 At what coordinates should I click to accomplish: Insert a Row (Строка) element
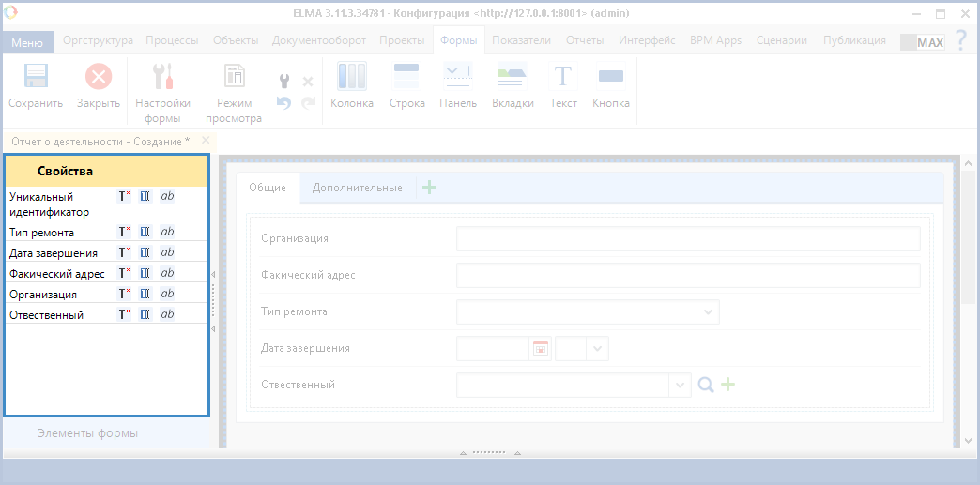pyautogui.click(x=406, y=77)
